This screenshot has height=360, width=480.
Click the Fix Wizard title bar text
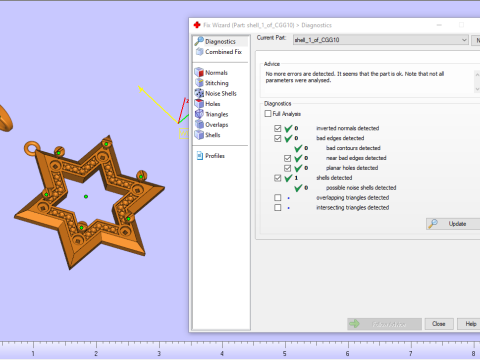(x=267, y=25)
